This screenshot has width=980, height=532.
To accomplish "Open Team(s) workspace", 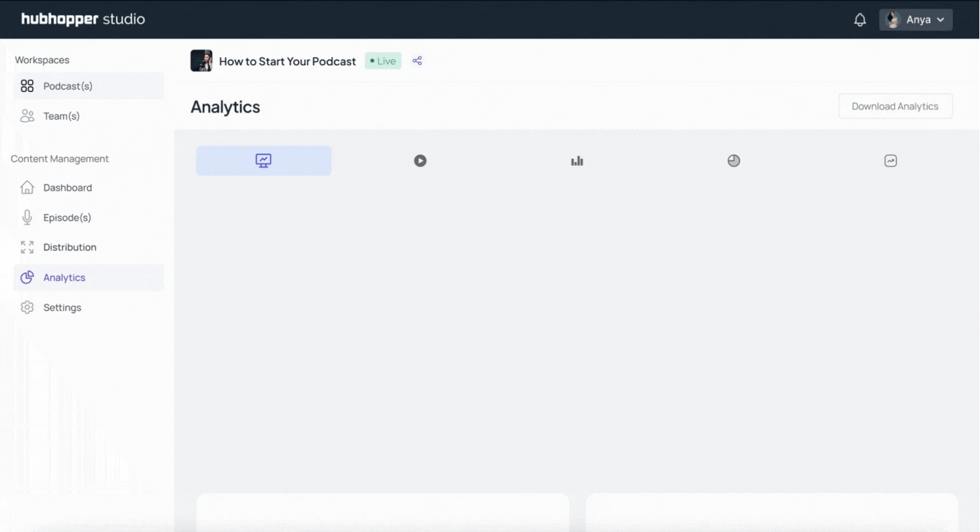I will (88, 116).
